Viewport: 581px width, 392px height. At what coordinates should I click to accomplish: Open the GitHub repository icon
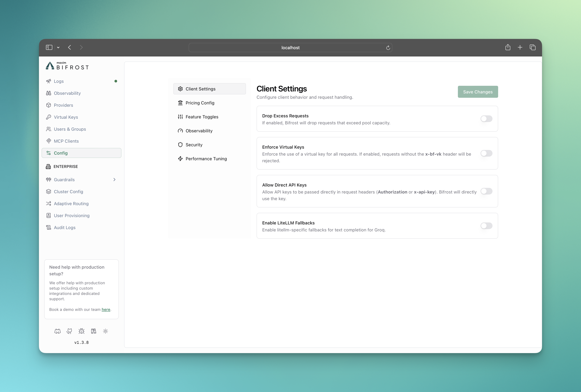tap(70, 331)
